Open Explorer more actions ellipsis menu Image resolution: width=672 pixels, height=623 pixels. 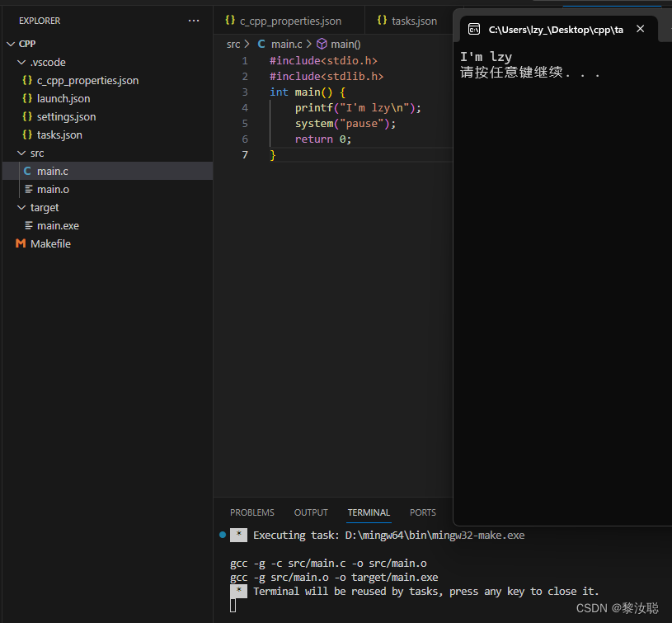coord(194,21)
